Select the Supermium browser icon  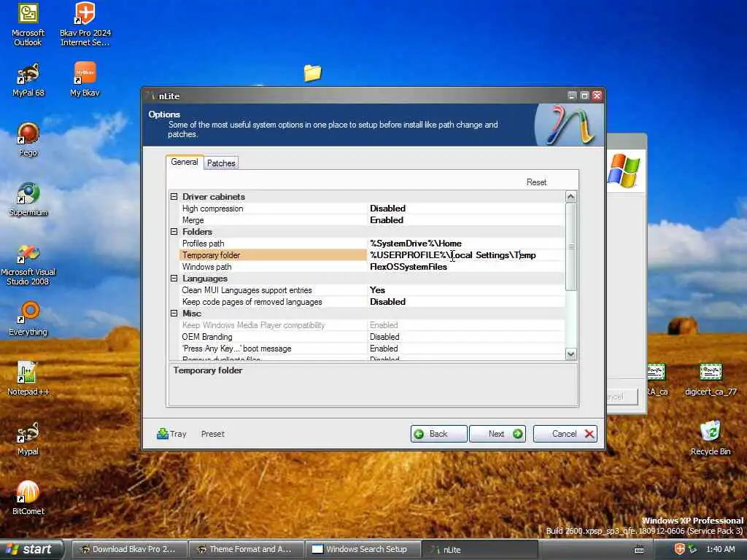coord(28,199)
